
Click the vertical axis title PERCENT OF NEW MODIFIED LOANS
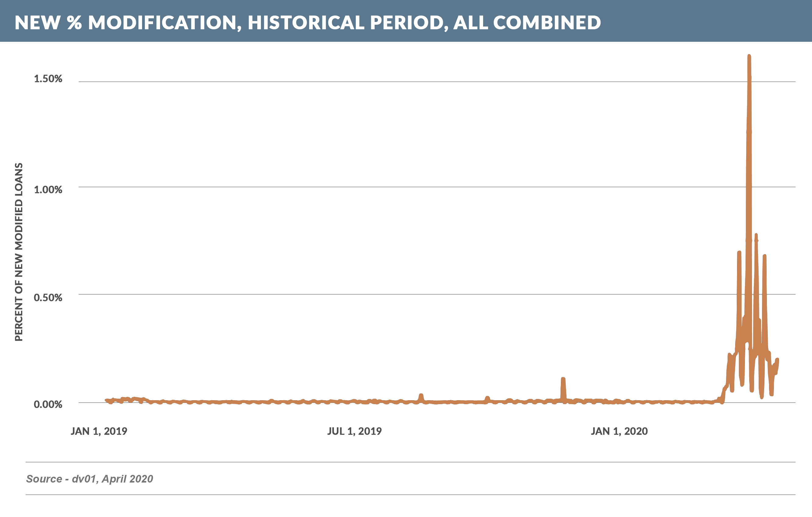(x=19, y=252)
